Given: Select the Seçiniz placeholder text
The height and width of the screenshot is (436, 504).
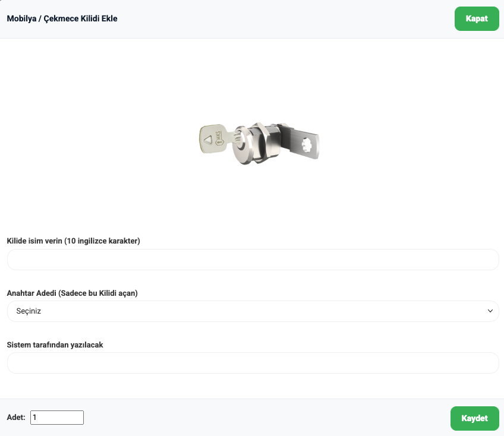Looking at the screenshot, I should tap(29, 311).
